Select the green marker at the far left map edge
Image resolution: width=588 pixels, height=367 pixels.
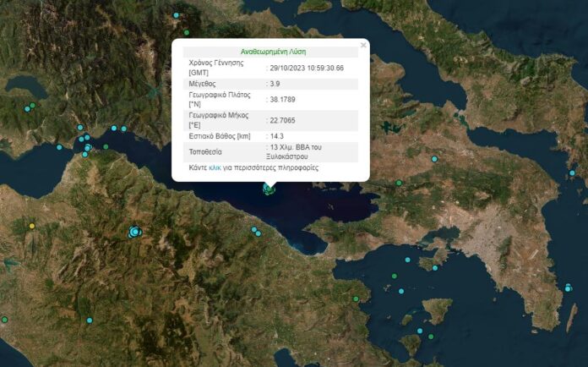(4, 320)
